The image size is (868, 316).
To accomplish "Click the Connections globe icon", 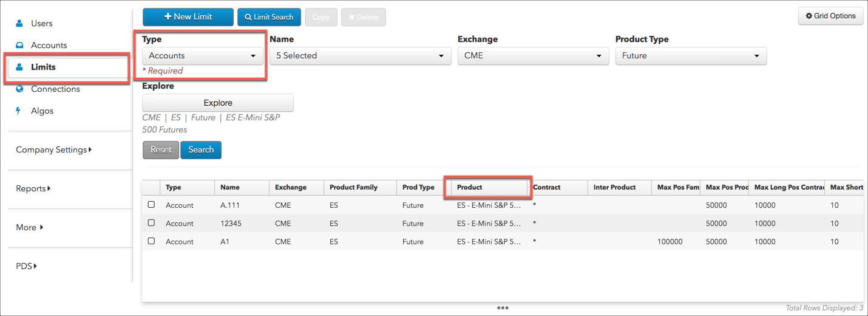I will [19, 89].
